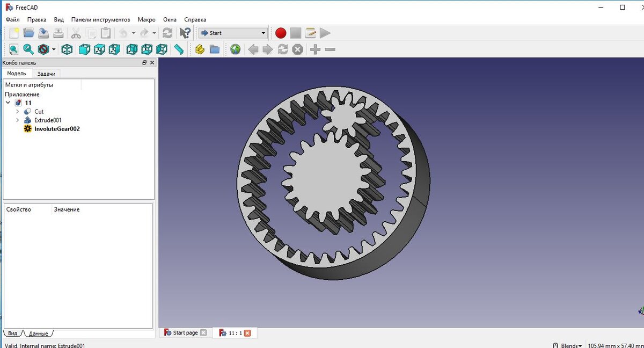Open the Draw style dropdown arrow
This screenshot has width=644, height=348.
tap(54, 49)
